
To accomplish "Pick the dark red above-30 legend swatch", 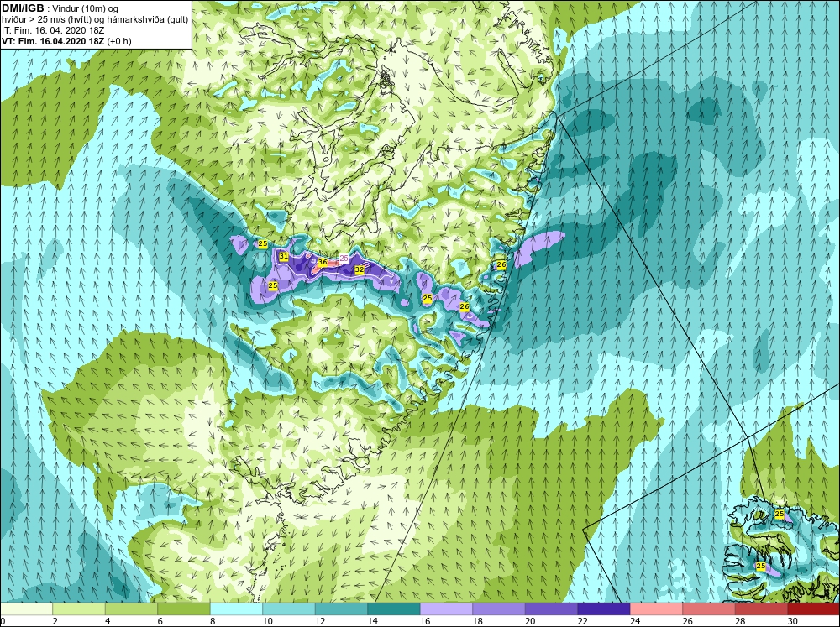I will point(814,609).
